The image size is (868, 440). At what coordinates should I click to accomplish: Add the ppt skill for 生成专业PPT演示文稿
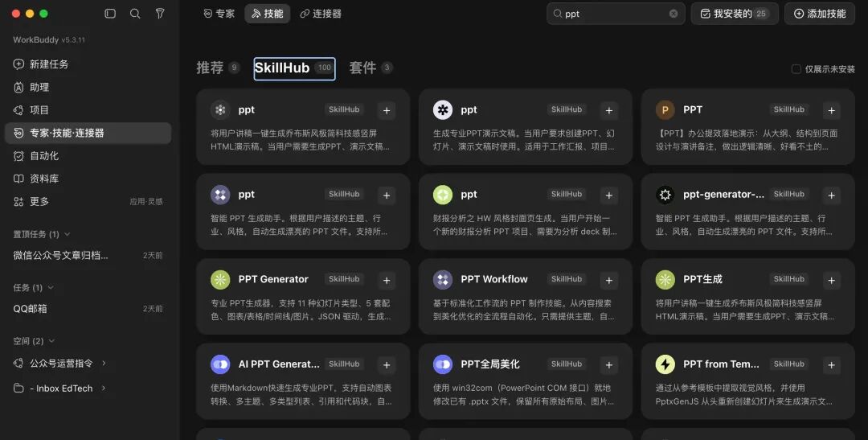click(x=609, y=110)
